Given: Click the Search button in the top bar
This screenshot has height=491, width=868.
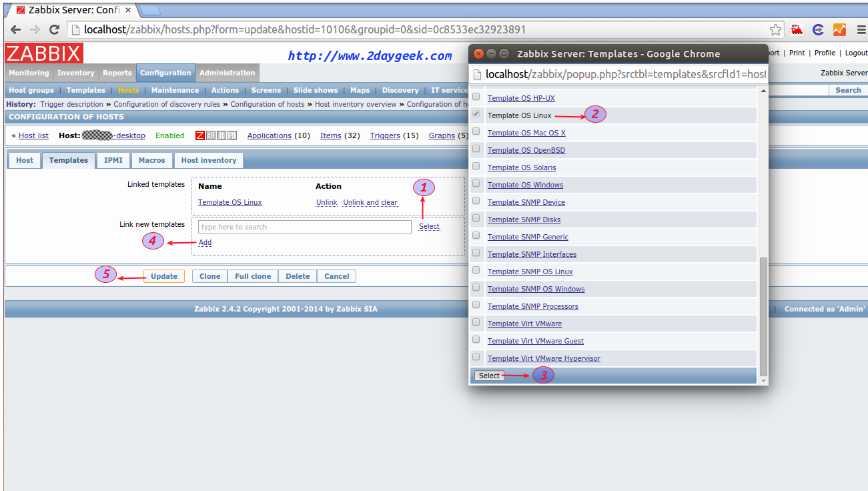Looking at the screenshot, I should [x=848, y=90].
